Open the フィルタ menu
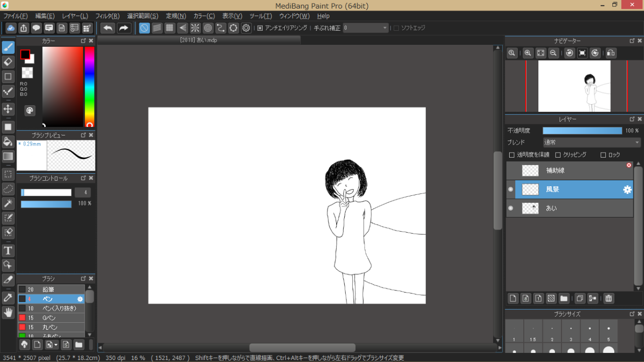 tap(107, 16)
